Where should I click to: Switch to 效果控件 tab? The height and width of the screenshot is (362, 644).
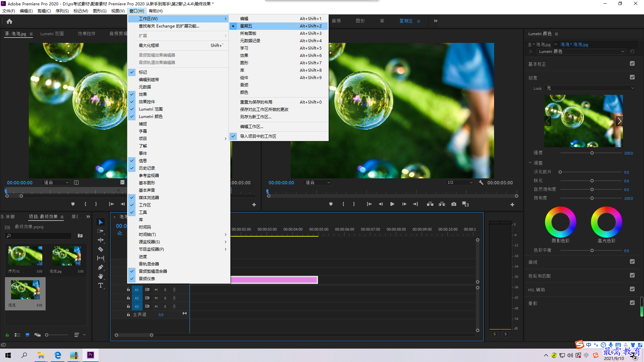click(x=87, y=34)
